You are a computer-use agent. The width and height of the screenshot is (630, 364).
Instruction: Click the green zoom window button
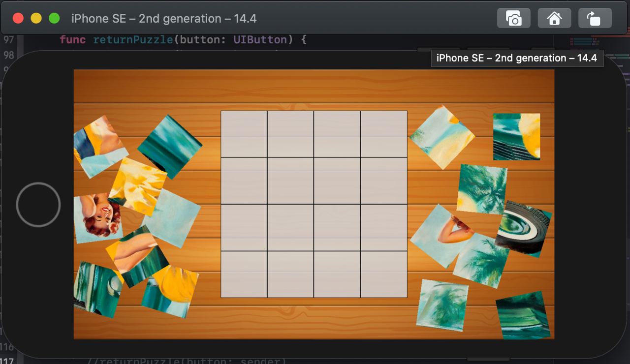(55, 18)
